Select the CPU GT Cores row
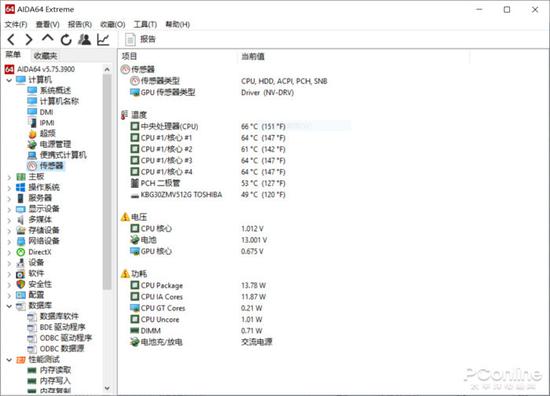This screenshot has height=396, width=550. pos(196,308)
